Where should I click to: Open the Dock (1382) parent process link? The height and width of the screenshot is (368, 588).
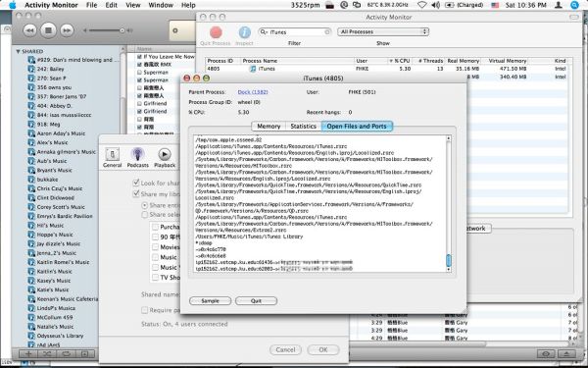253,92
